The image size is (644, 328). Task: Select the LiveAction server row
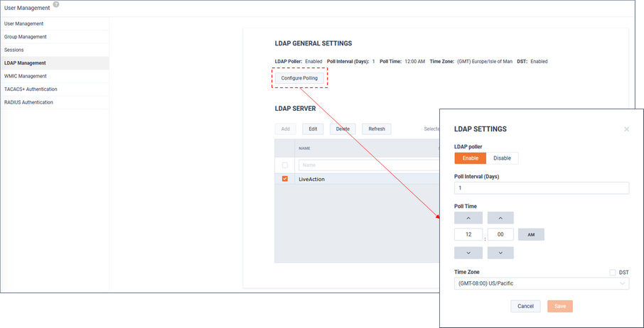coord(357,179)
